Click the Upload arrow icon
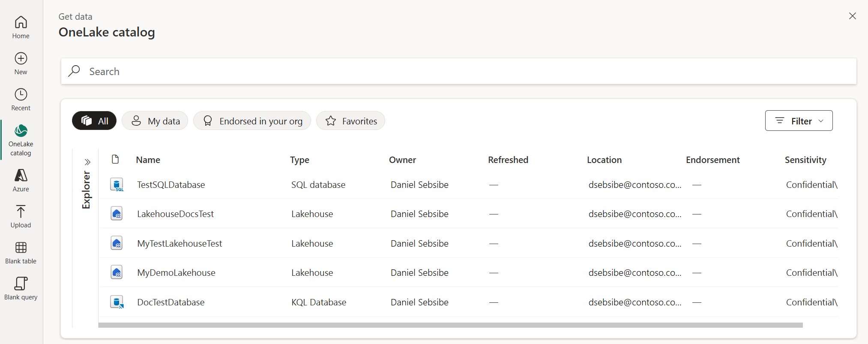The image size is (868, 344). 21,211
